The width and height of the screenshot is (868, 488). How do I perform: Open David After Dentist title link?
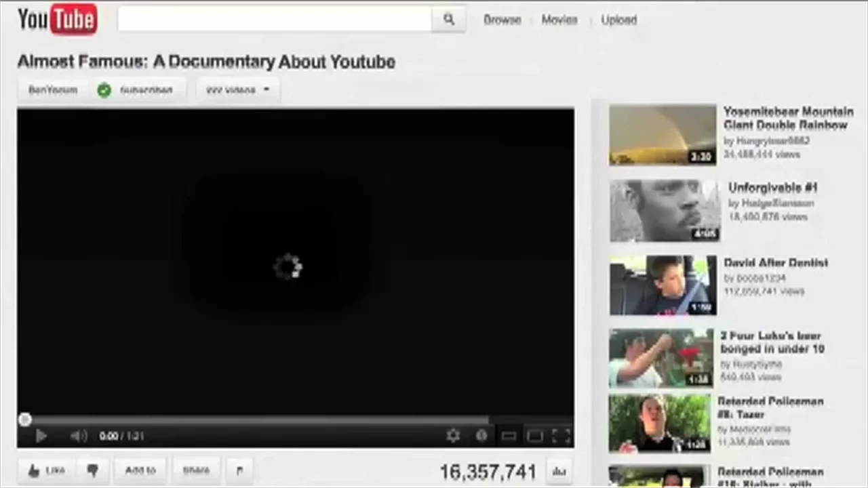pos(776,263)
